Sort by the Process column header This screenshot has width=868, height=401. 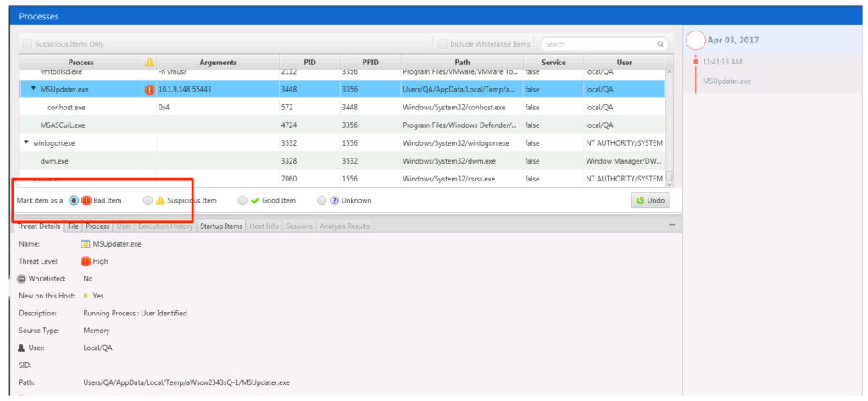pos(81,62)
